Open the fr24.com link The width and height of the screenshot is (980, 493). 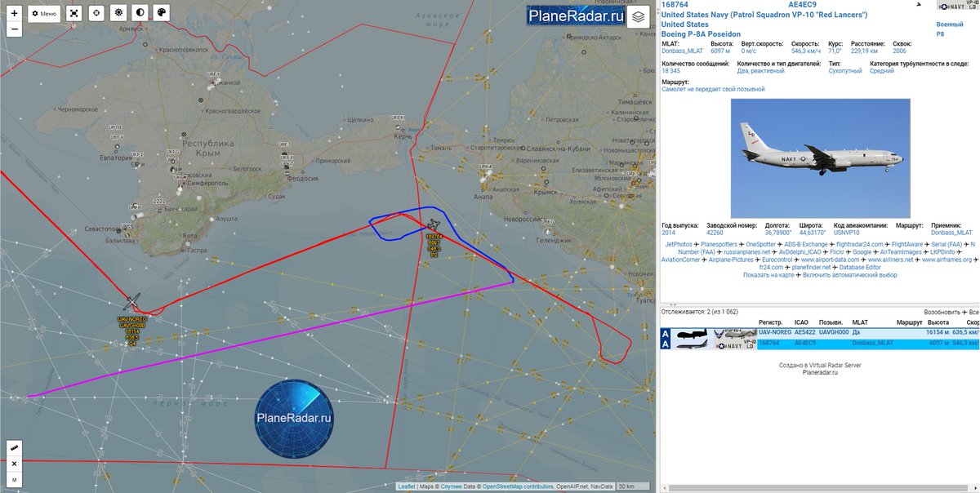pyautogui.click(x=772, y=268)
